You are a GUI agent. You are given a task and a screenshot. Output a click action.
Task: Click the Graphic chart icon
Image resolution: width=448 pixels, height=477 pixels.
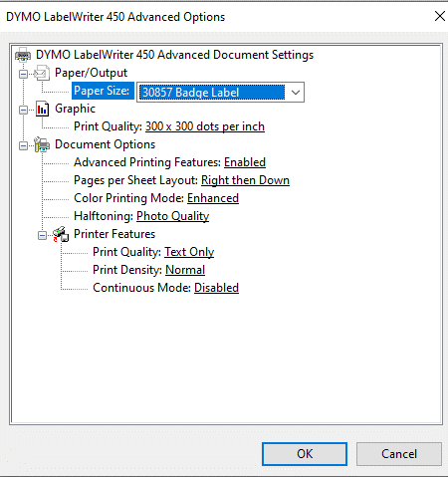pos(42,109)
